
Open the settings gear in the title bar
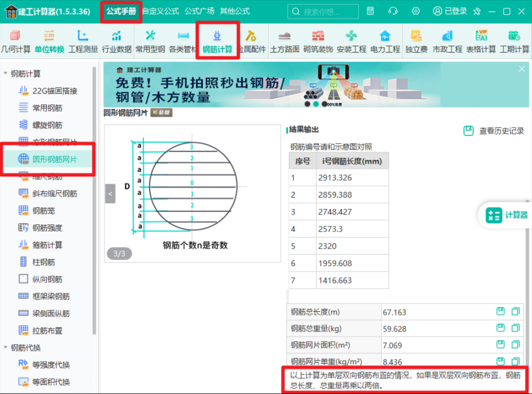416,11
